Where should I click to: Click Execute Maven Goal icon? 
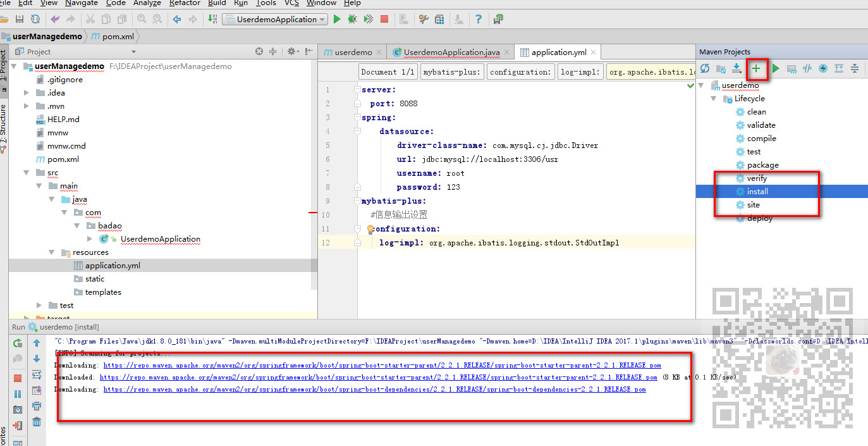[x=792, y=68]
